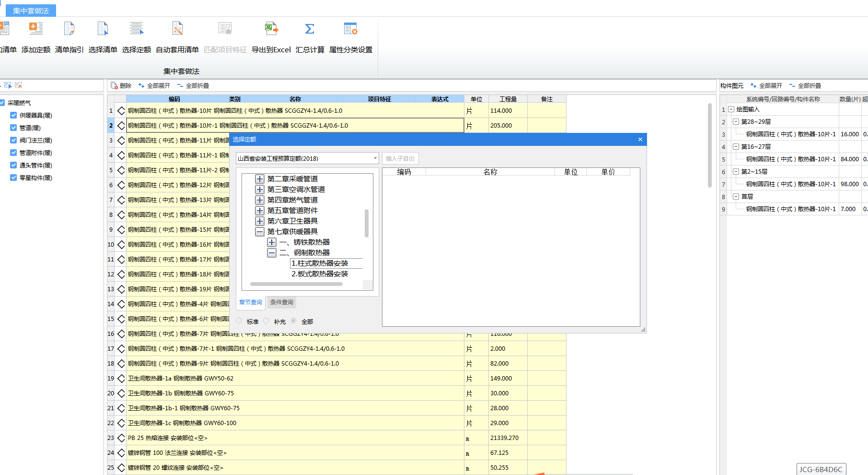Click 匹配项目特征 toolbar button
Viewport: 868px width, 475px height.
(225, 37)
